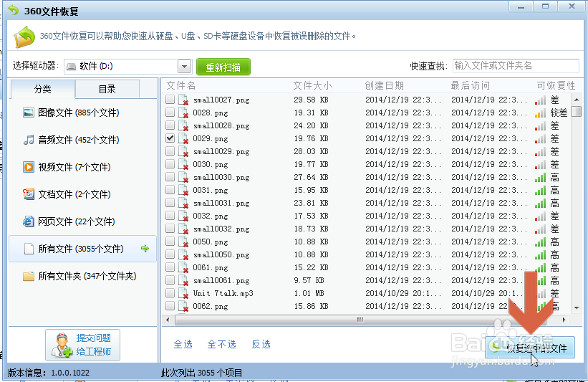Click the video files play icon
Viewport: 588px width, 382px height.
pyautogui.click(x=29, y=167)
